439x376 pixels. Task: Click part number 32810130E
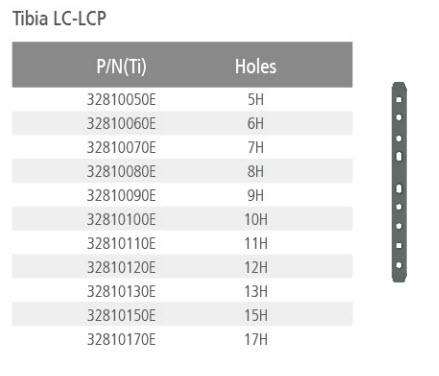121,292
